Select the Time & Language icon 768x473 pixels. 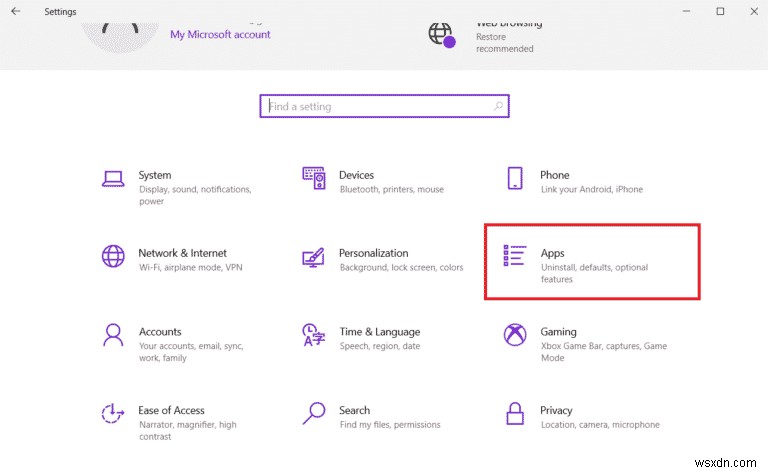coord(314,335)
